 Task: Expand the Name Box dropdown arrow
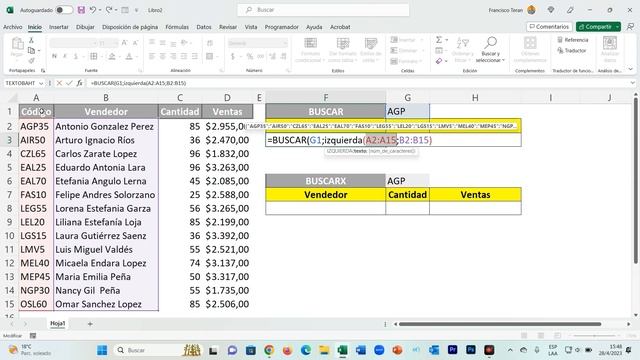click(x=41, y=83)
